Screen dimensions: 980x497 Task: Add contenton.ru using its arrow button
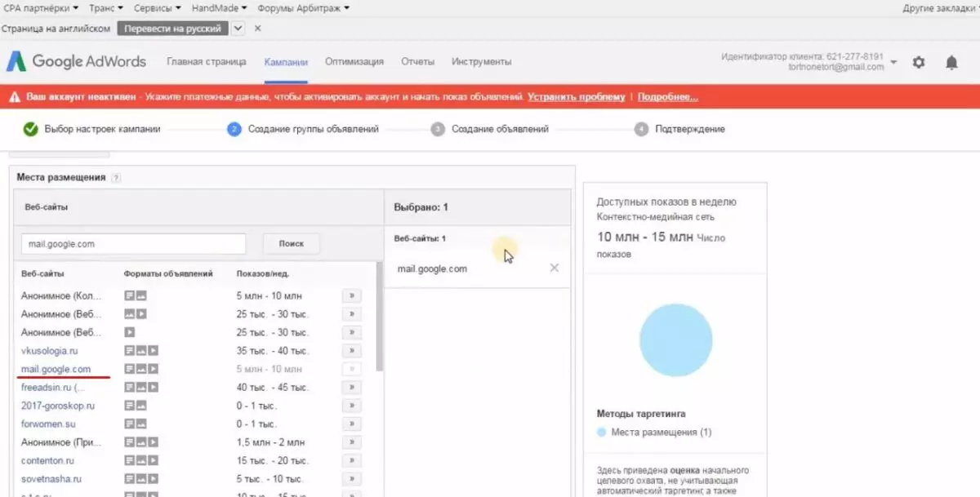pyautogui.click(x=350, y=460)
